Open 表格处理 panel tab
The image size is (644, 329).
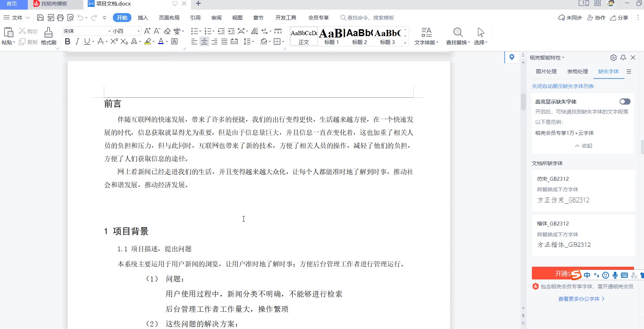point(578,72)
